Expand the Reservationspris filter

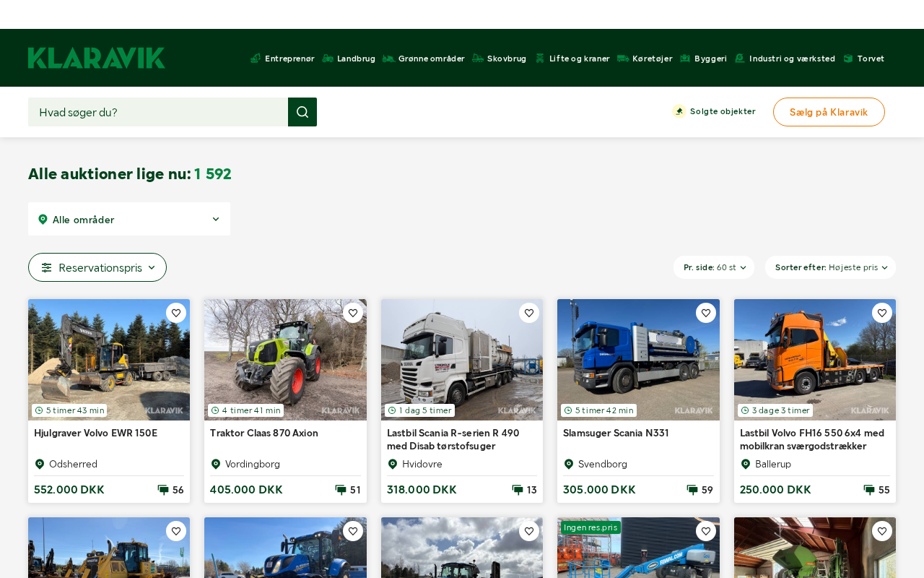[x=97, y=267]
